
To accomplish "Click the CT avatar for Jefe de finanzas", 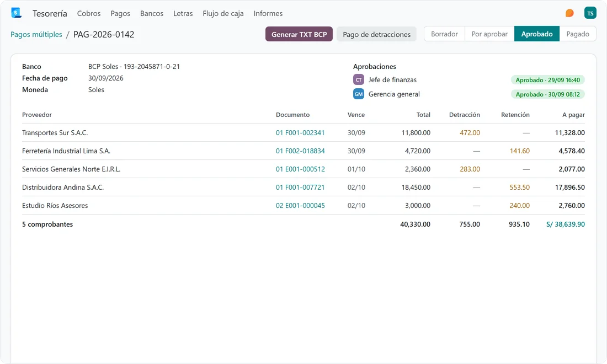I will pyautogui.click(x=359, y=79).
